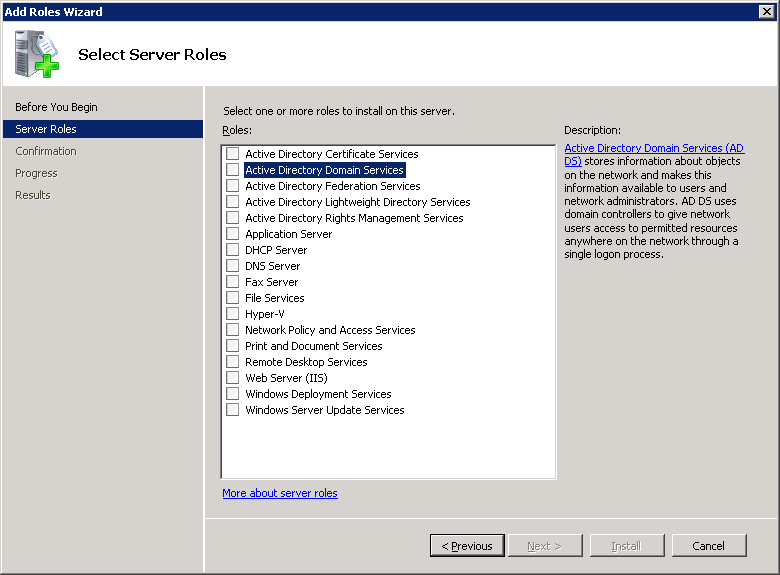
Task: Tick Remote Desktop Services checkbox
Action: (x=232, y=361)
